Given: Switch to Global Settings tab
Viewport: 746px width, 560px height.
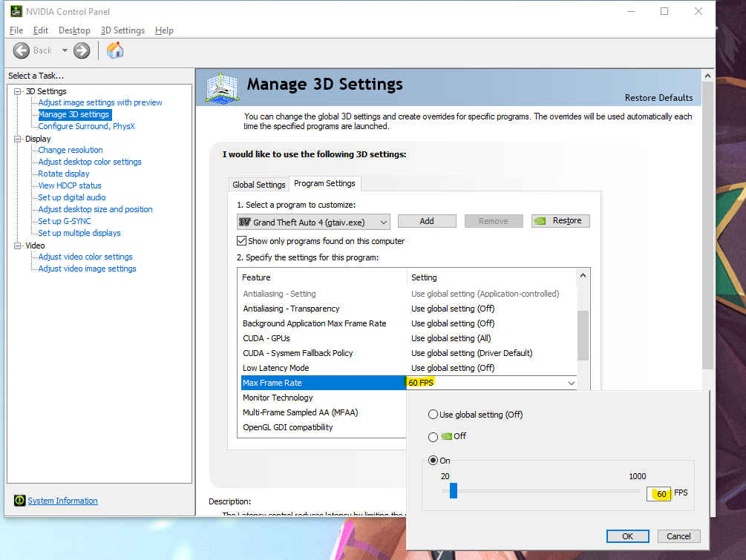Looking at the screenshot, I should click(x=259, y=185).
